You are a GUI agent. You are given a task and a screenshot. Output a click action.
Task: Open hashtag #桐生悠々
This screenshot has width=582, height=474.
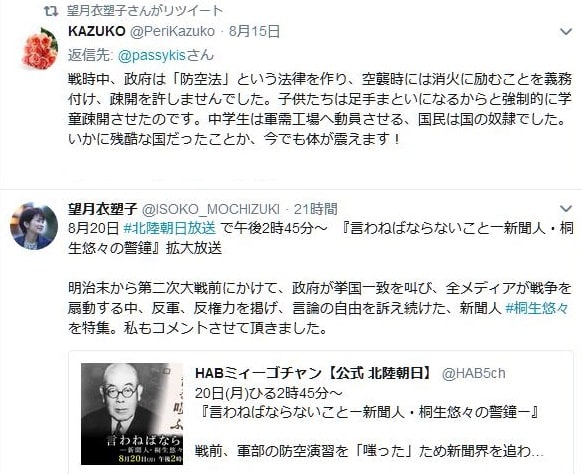537,308
